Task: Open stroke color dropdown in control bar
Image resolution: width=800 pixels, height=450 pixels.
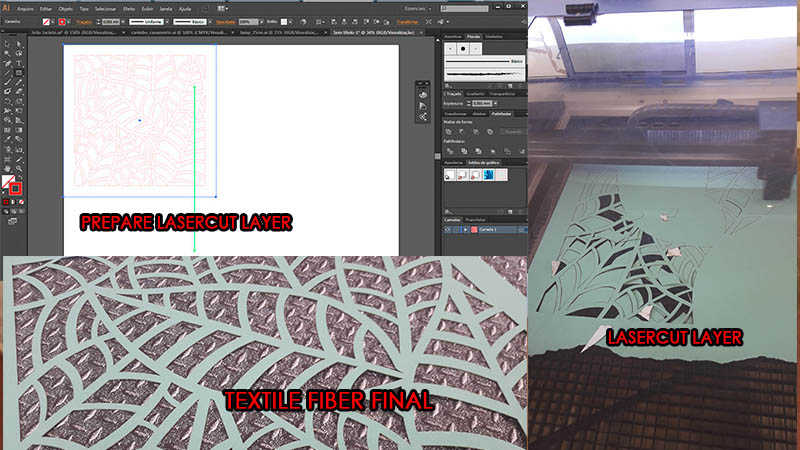Action: pos(68,22)
